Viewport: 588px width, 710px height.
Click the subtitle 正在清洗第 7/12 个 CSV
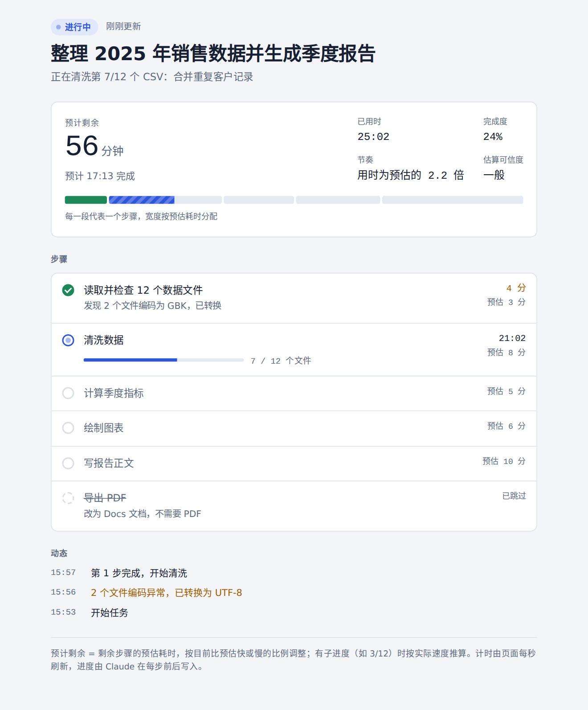pos(152,77)
